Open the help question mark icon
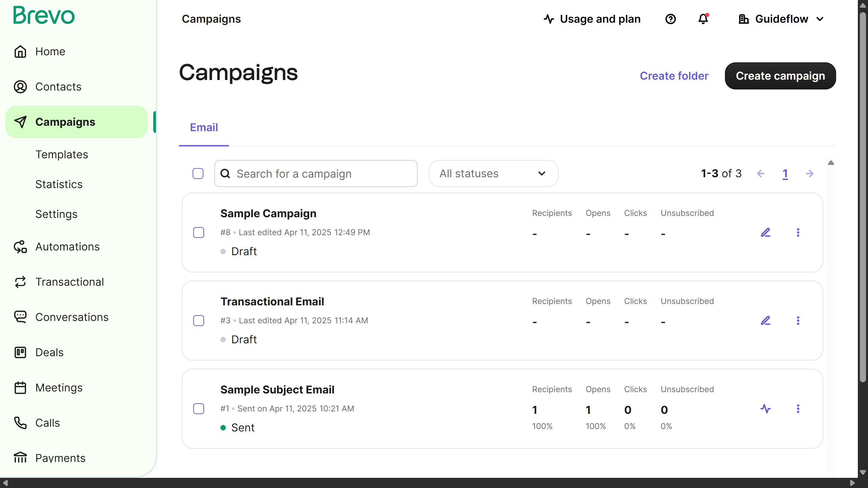This screenshot has height=488, width=868. coord(670,19)
